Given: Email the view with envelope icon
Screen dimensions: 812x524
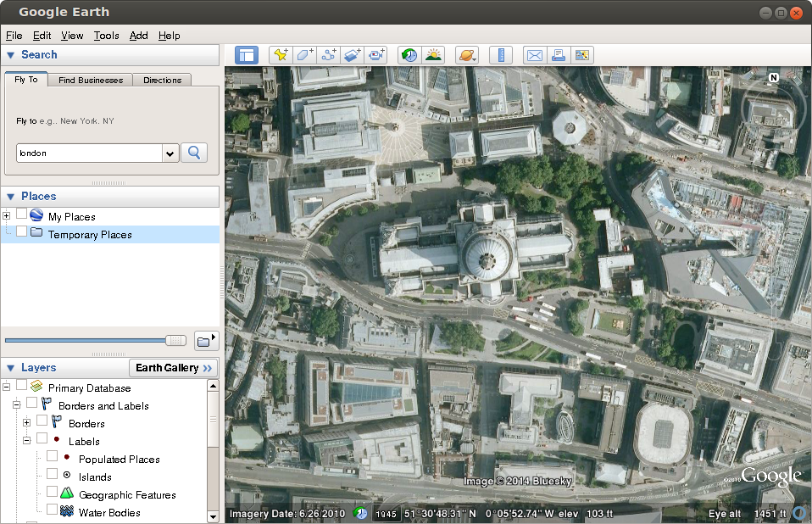Looking at the screenshot, I should (535, 55).
